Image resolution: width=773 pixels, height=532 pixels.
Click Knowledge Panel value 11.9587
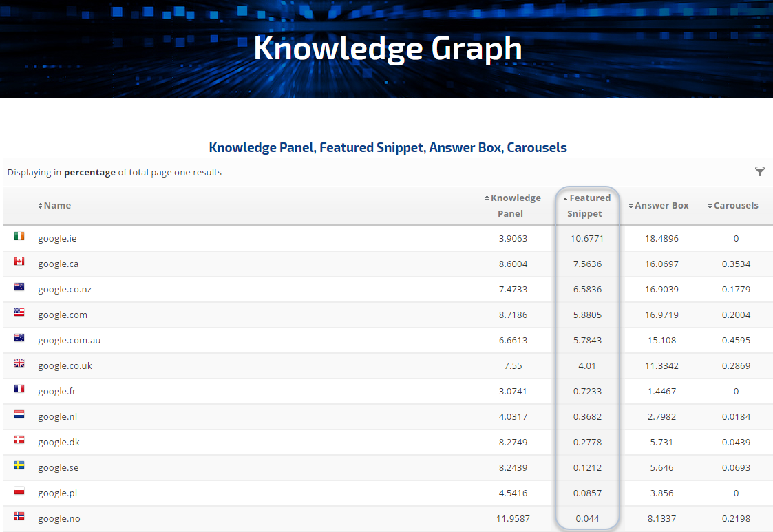coord(513,519)
